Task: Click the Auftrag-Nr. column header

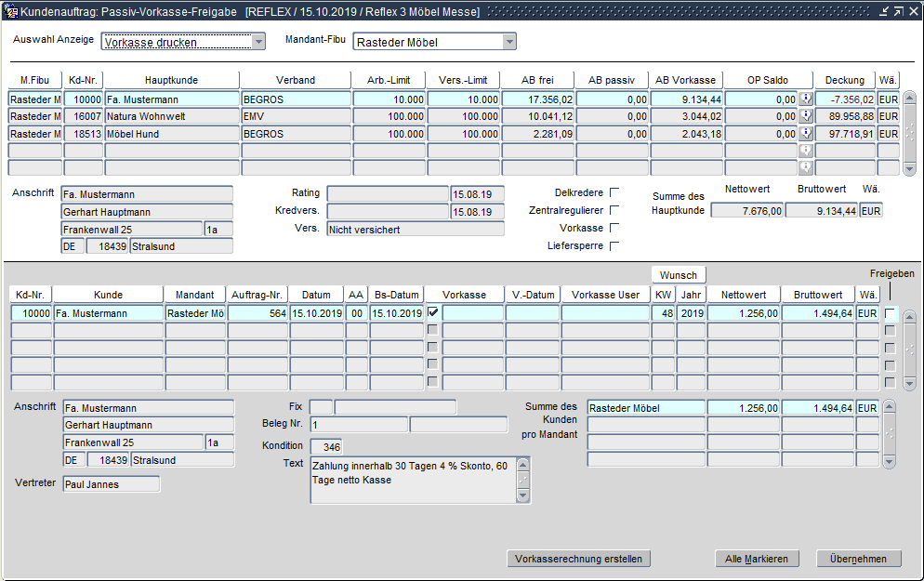Action: [x=257, y=295]
